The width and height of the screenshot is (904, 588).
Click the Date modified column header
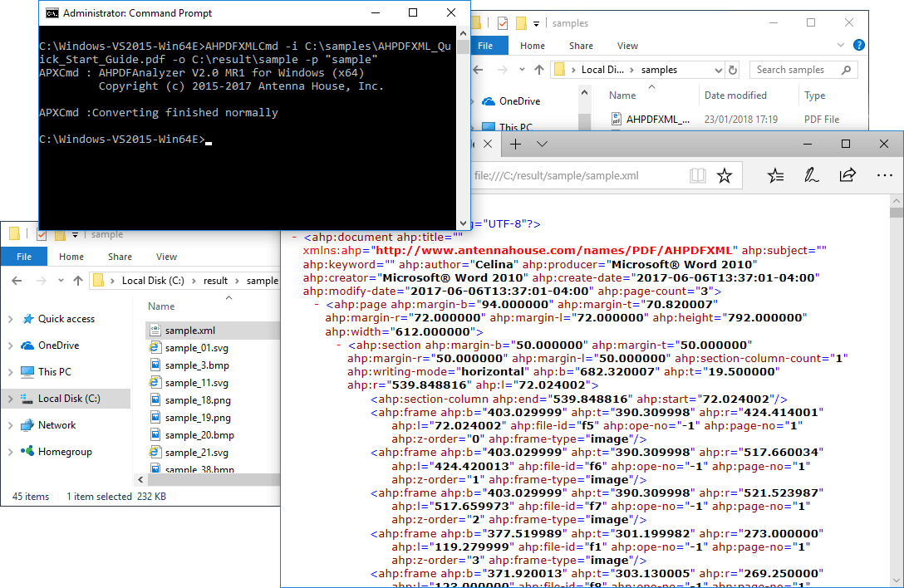pyautogui.click(x=735, y=96)
